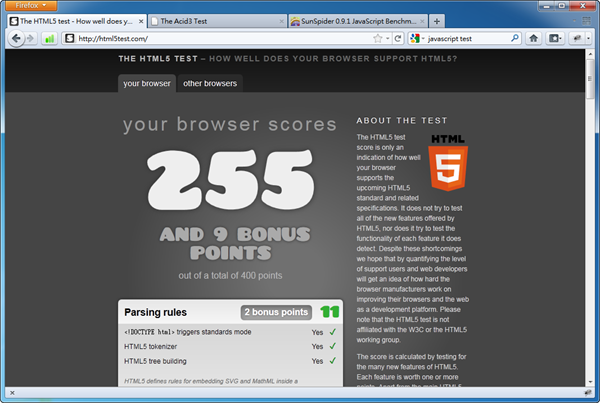The height and width of the screenshot is (403, 600).
Task: Click the green signal bars toolbar icon
Action: pyautogui.click(x=50, y=39)
